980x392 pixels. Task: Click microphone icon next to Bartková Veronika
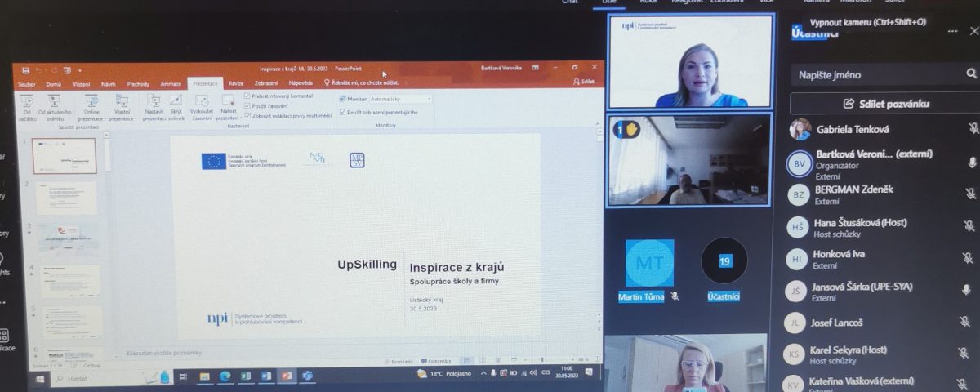point(972,163)
